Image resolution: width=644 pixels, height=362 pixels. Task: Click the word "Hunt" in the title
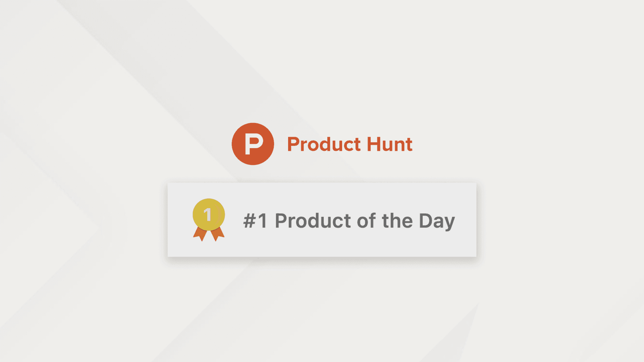(389, 144)
